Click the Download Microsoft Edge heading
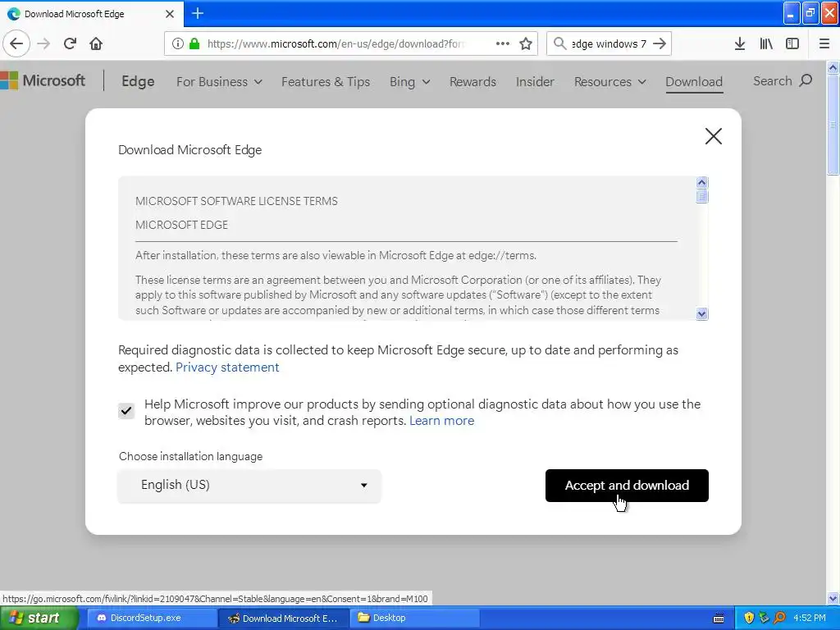840x630 pixels. (x=189, y=150)
